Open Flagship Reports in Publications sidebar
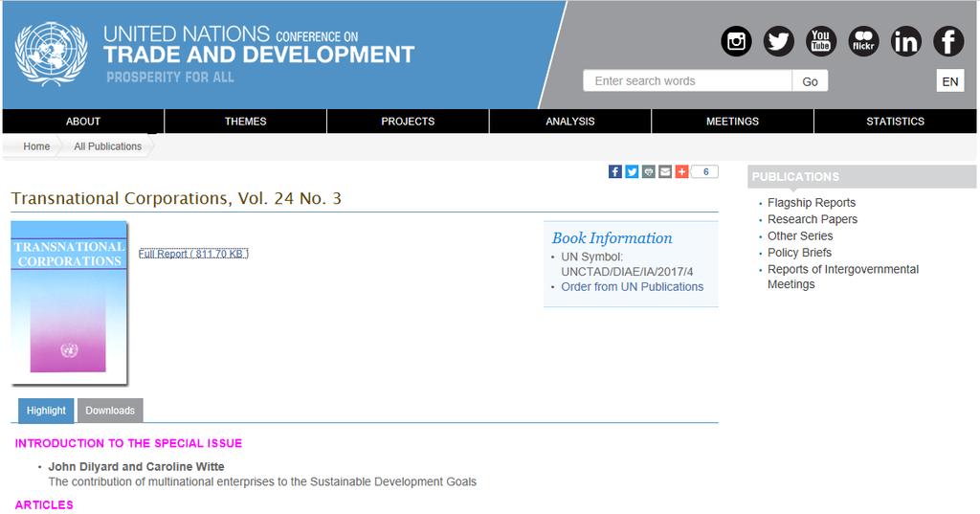 [812, 203]
